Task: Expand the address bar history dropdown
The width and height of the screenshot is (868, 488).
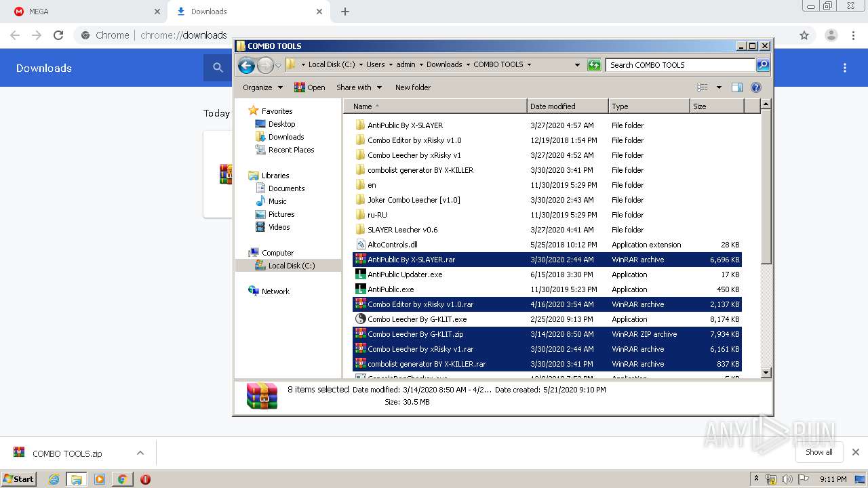Action: 577,65
